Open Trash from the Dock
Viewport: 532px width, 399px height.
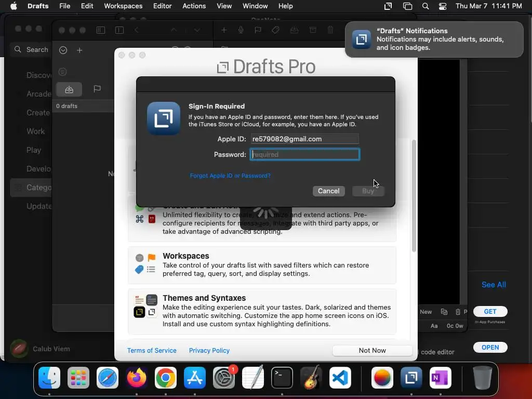click(483, 378)
